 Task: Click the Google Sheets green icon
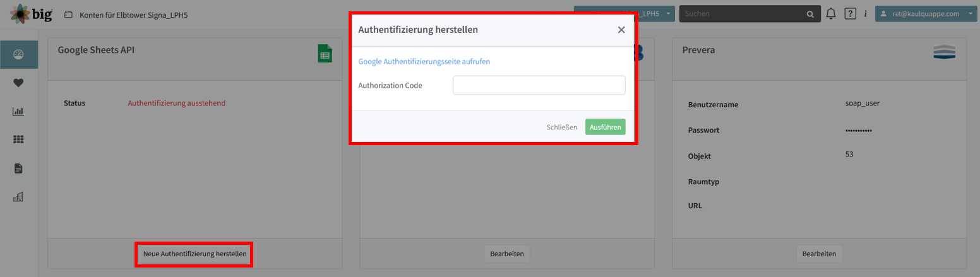point(325,54)
